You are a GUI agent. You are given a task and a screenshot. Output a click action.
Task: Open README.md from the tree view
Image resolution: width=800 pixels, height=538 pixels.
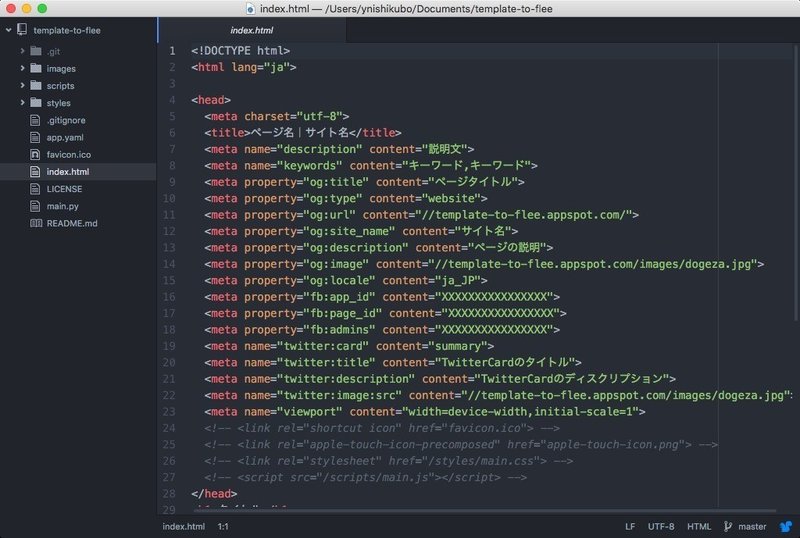[x=72, y=223]
